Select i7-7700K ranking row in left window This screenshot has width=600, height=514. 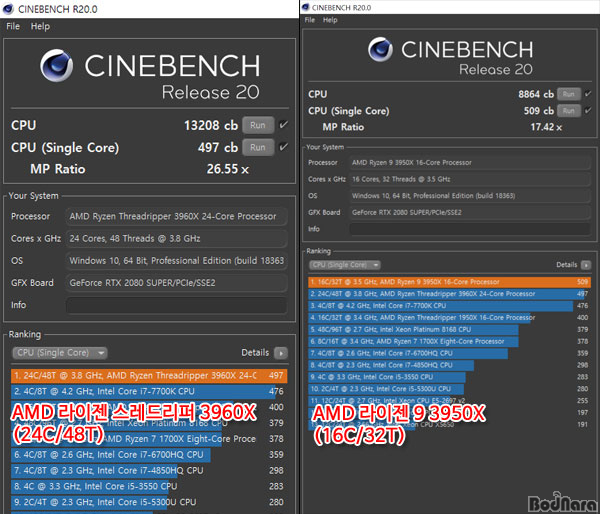tap(149, 392)
